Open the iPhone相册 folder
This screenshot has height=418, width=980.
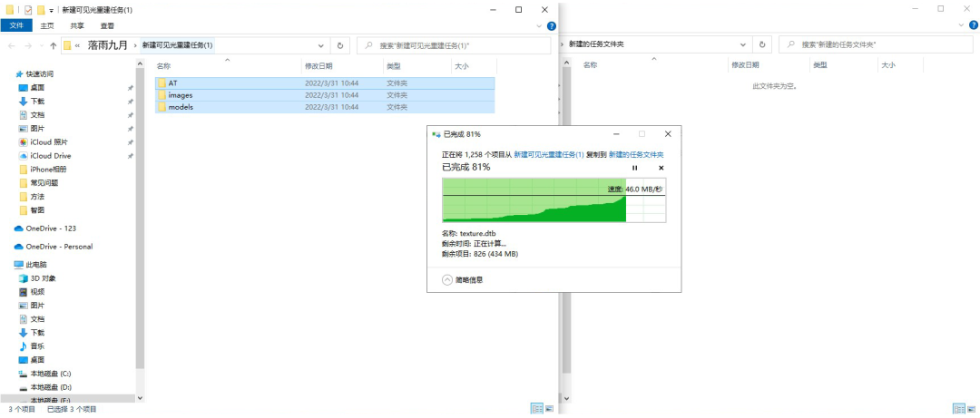(x=48, y=170)
